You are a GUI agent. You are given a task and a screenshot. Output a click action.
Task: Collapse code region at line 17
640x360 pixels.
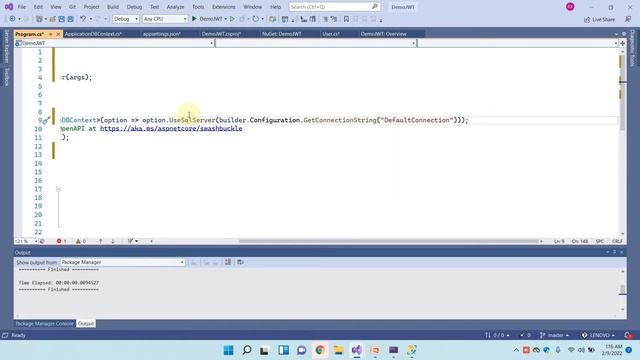[x=58, y=189]
